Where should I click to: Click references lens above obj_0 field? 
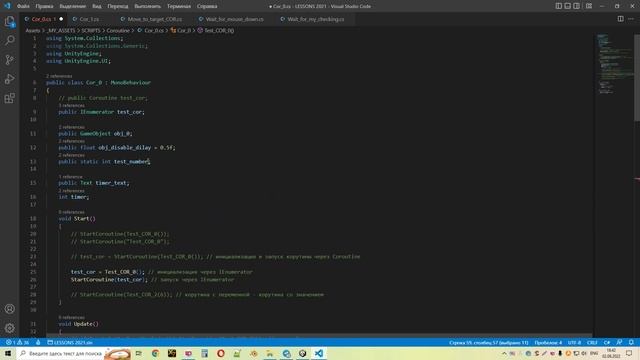[71, 127]
